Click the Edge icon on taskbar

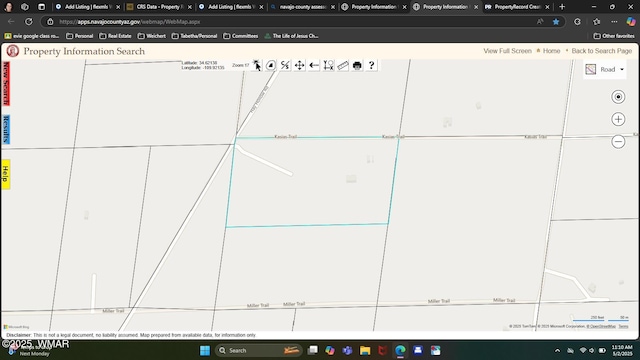pos(400,350)
